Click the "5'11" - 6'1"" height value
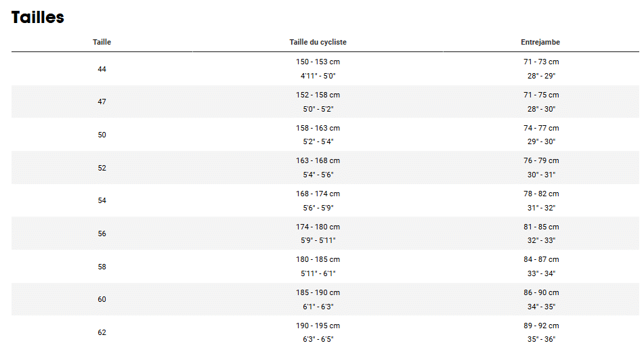The width and height of the screenshot is (644, 356). click(x=318, y=273)
